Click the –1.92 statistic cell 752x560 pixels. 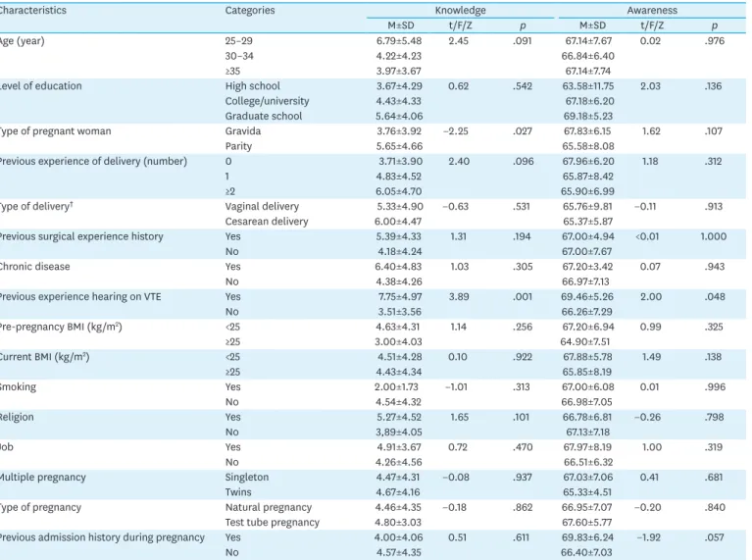coord(648,537)
